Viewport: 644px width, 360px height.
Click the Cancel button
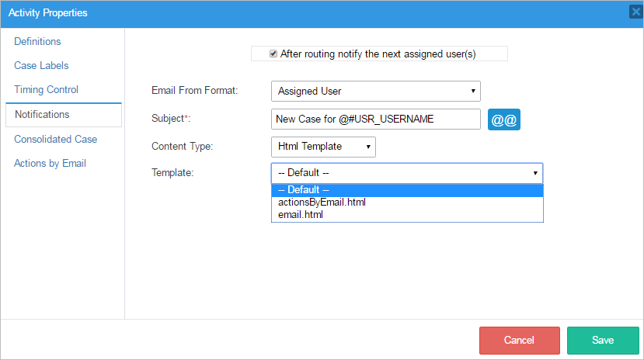coord(519,340)
